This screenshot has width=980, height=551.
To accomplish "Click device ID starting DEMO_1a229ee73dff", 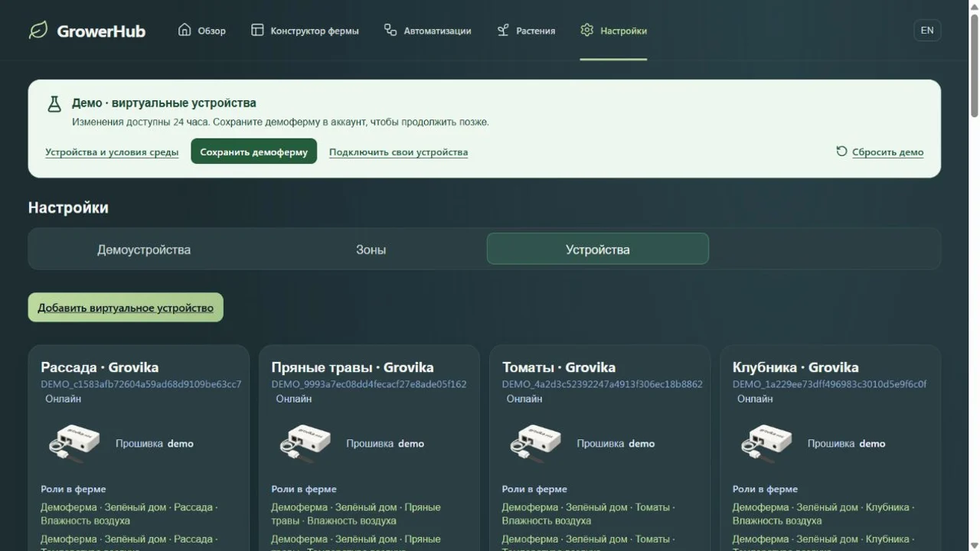I will [x=829, y=384].
